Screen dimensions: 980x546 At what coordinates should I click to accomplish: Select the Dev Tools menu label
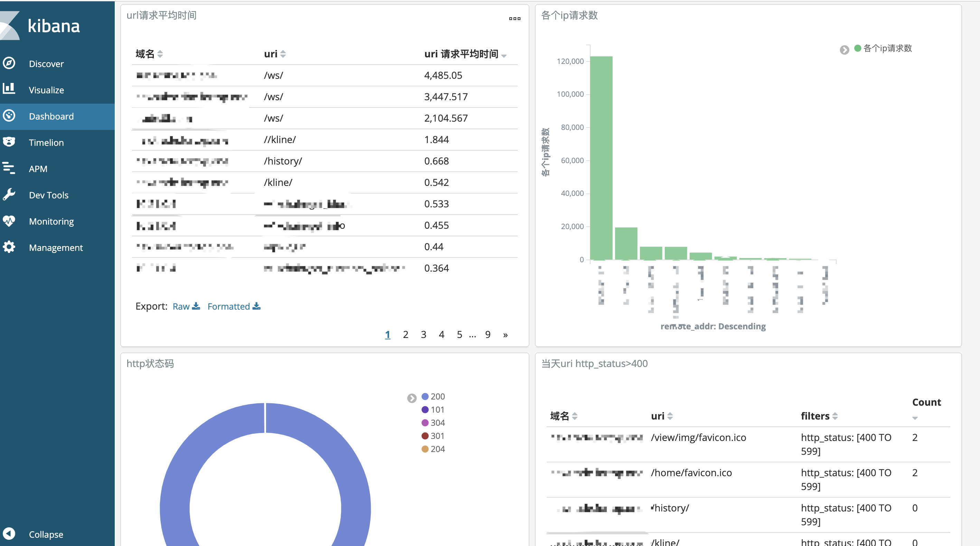click(x=49, y=195)
